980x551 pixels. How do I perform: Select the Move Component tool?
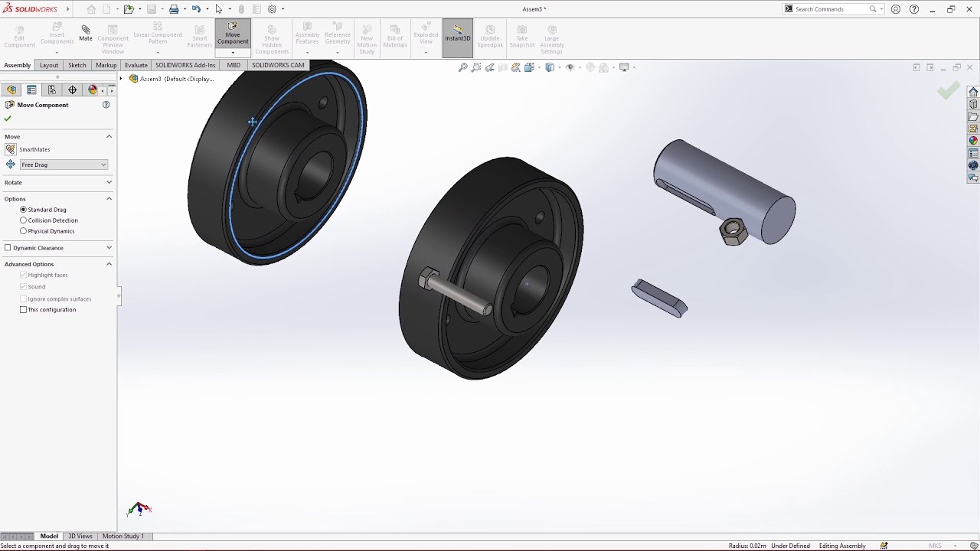[x=233, y=34]
